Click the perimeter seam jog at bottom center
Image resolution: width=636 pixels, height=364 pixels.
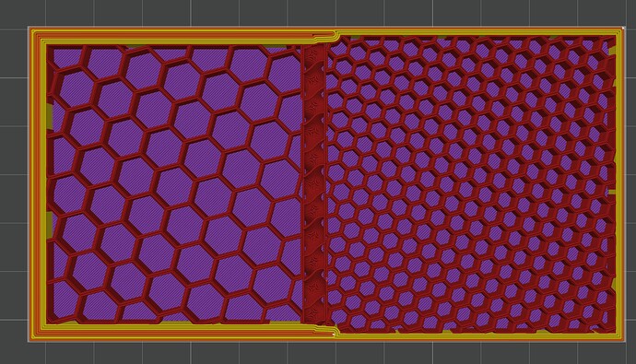324,331
